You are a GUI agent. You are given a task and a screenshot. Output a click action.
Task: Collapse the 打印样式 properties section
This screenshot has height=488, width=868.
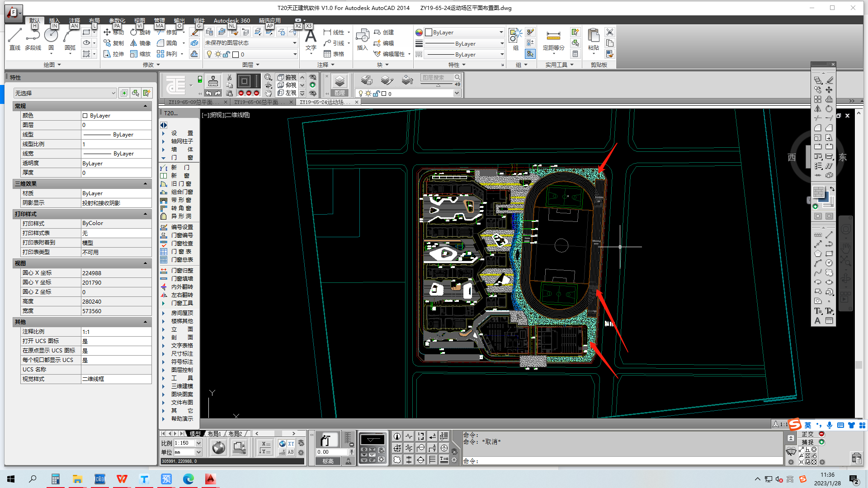click(145, 214)
